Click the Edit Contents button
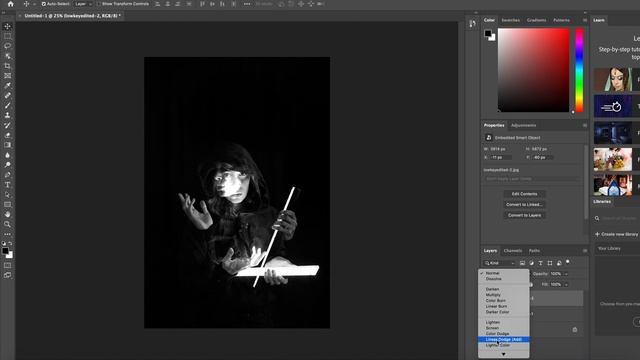The width and height of the screenshot is (640, 360). click(x=524, y=194)
